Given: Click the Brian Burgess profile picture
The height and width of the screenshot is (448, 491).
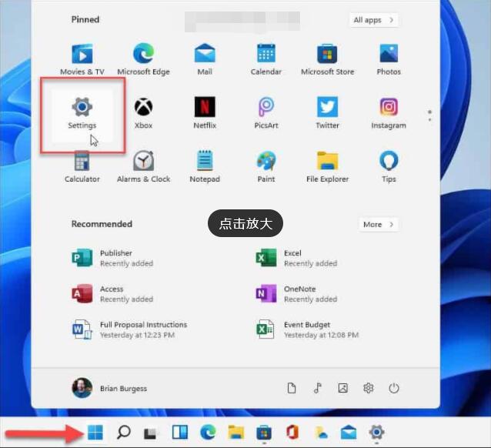Looking at the screenshot, I should tap(82, 388).
